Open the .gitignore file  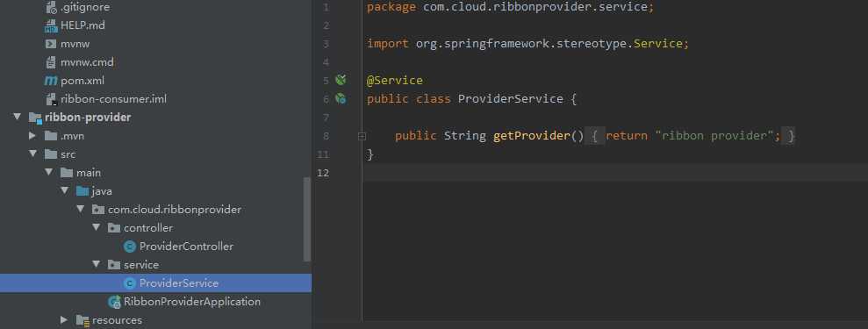point(85,7)
